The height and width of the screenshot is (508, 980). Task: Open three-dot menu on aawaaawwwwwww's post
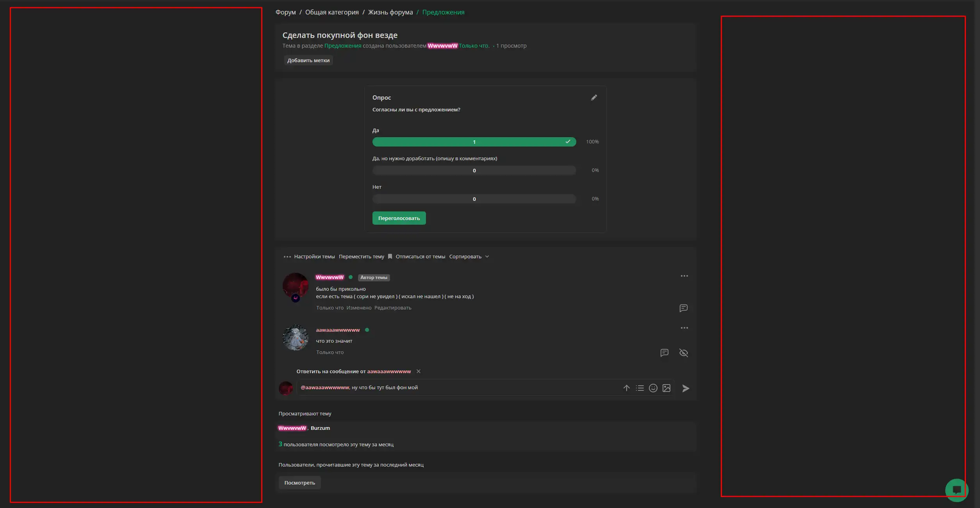pyautogui.click(x=684, y=328)
